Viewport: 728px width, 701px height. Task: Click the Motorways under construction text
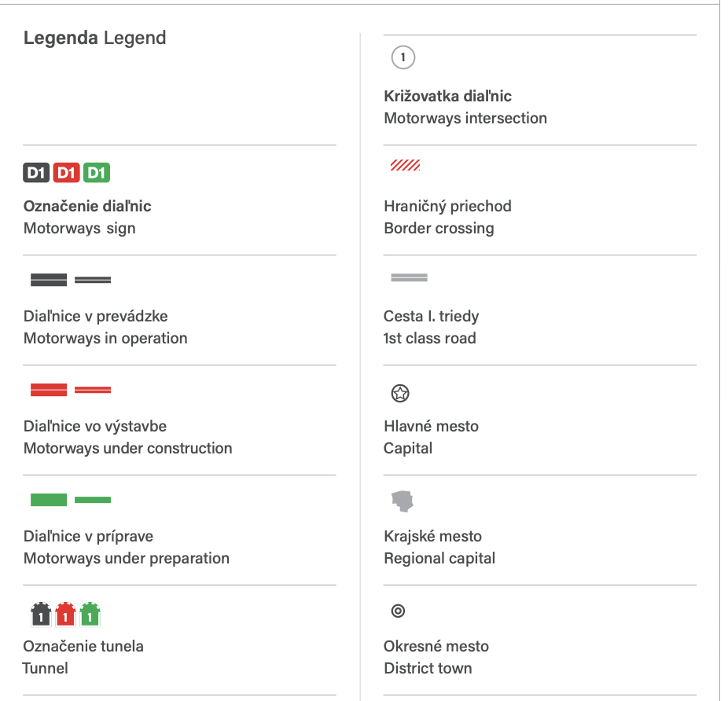[x=128, y=448]
